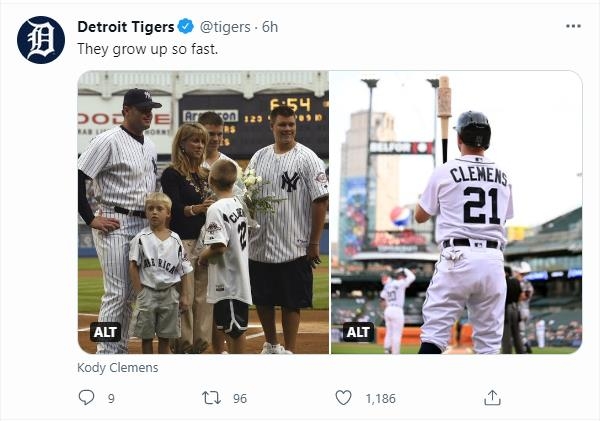Click the tweet text "They grow up so fast."

(147, 48)
